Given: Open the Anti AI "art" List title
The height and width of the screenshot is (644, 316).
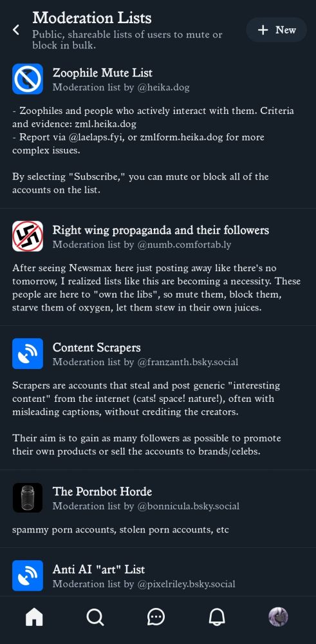Looking at the screenshot, I should coord(98,570).
